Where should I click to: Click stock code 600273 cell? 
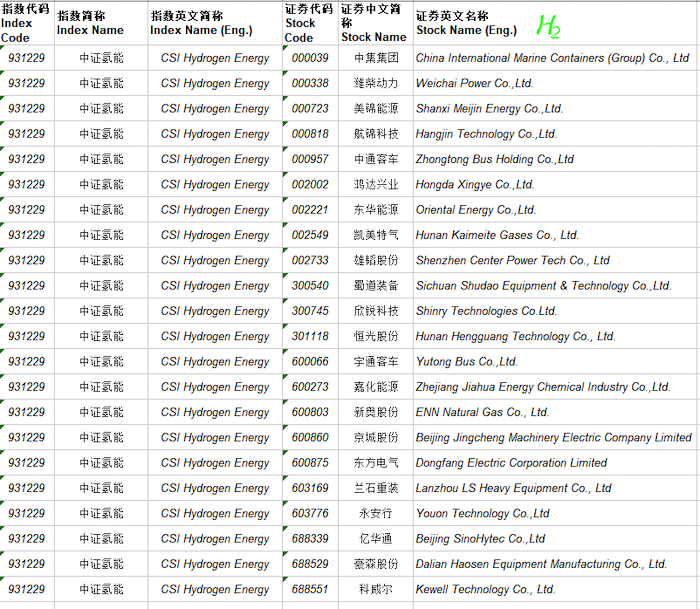point(310,387)
